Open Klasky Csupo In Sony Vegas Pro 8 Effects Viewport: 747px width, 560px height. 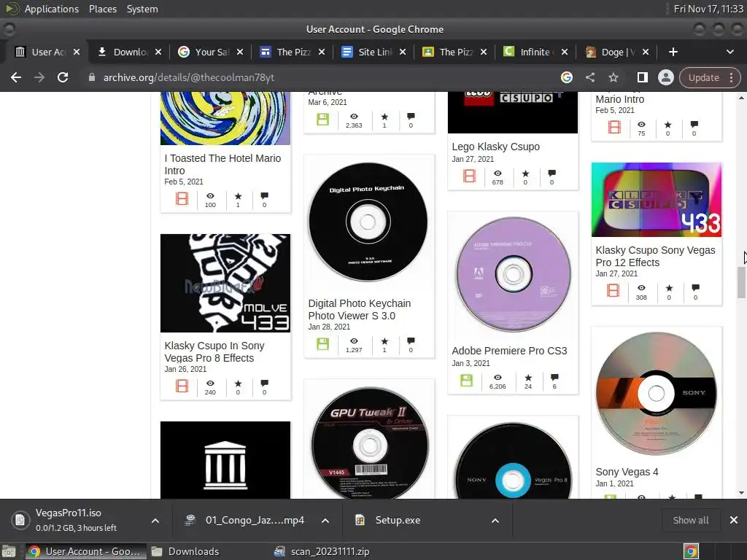214,352
